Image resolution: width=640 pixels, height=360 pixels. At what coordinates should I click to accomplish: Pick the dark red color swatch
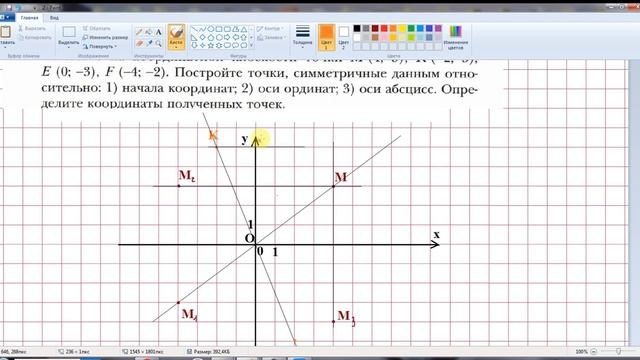[375, 28]
